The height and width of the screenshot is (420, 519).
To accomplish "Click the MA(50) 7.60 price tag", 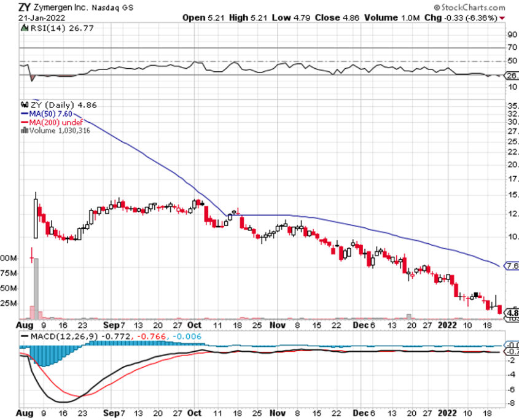I will coord(511,266).
